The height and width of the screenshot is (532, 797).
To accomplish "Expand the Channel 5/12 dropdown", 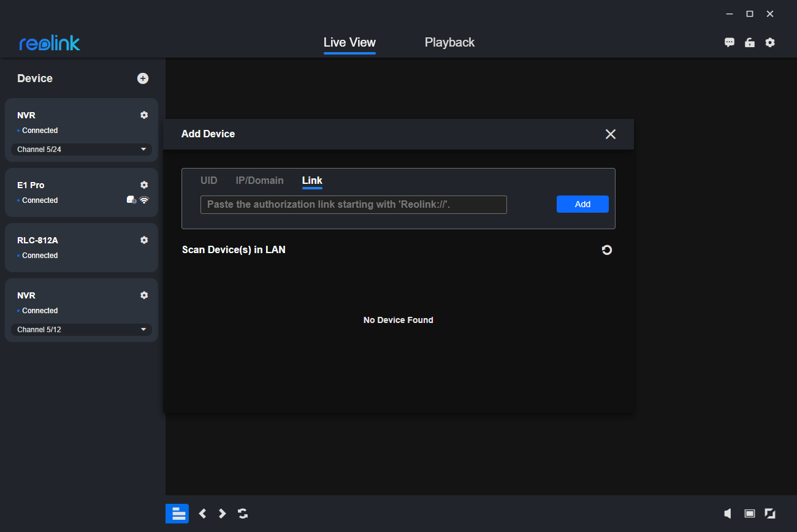I will [x=82, y=330].
